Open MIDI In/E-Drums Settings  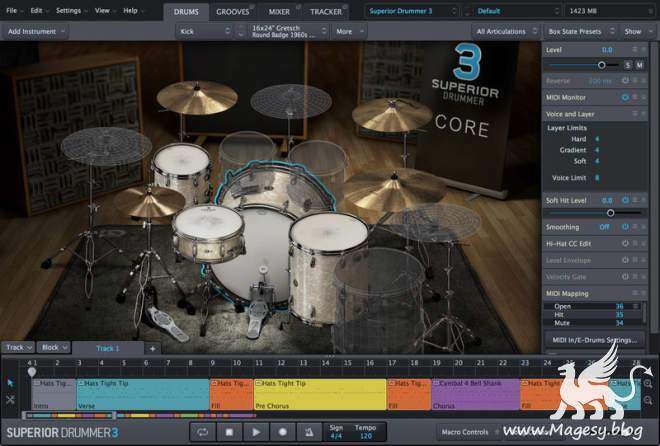point(594,340)
